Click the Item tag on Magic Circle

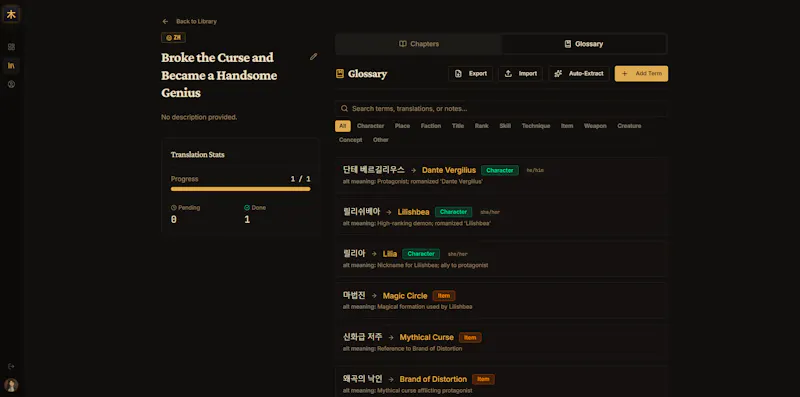(444, 296)
